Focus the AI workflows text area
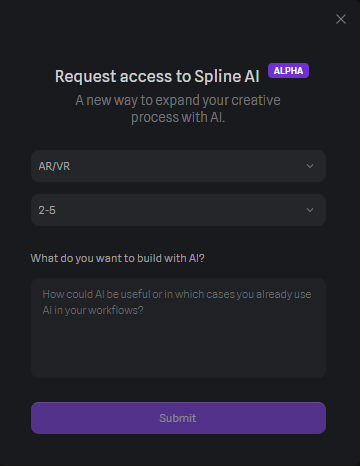Viewport: 360px width, 466px height. 178,328
